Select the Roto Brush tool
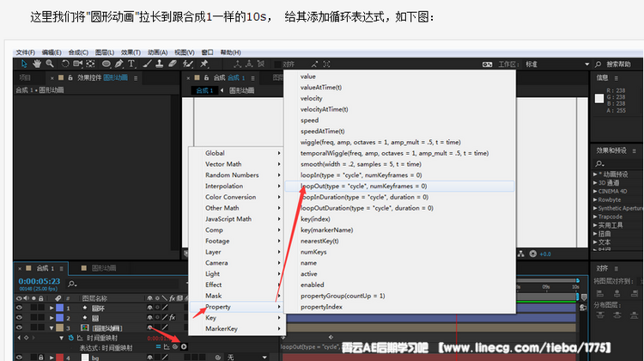 pyautogui.click(x=188, y=64)
